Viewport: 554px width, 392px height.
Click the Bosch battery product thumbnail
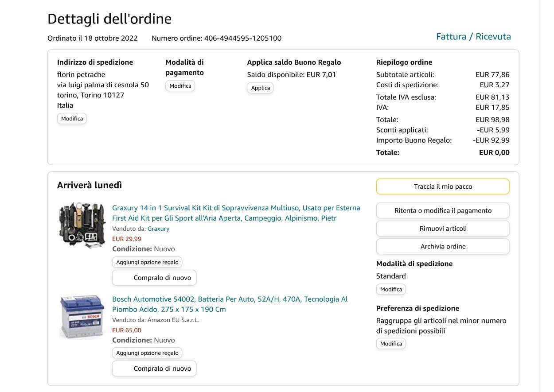pyautogui.click(x=82, y=316)
